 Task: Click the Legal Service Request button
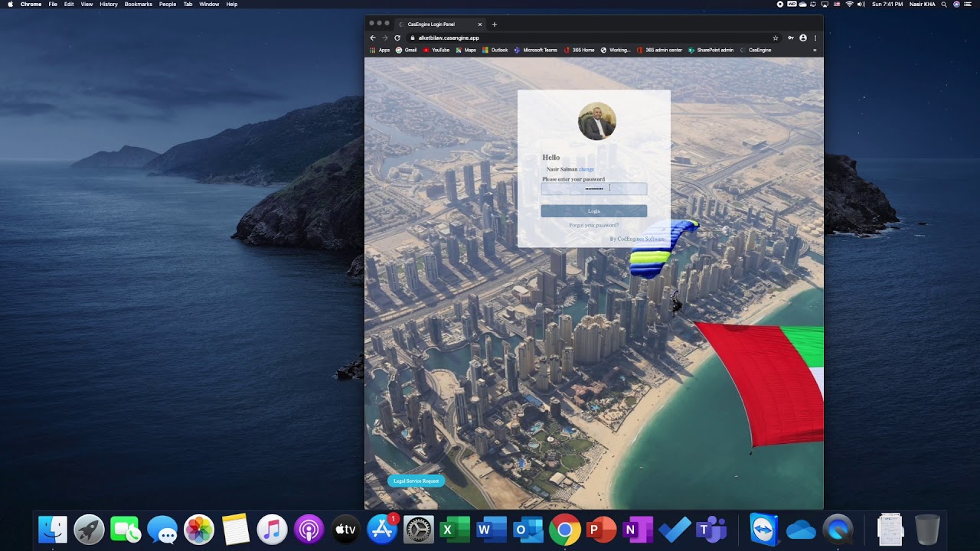(416, 481)
